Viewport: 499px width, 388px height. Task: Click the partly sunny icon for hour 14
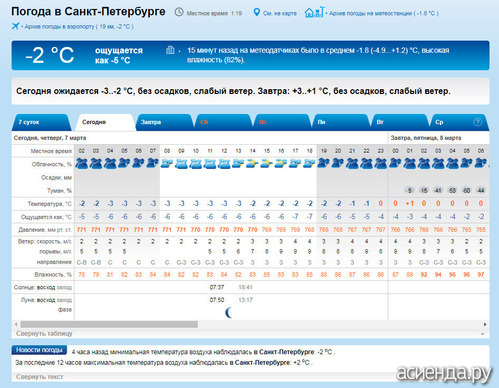tap(253, 163)
